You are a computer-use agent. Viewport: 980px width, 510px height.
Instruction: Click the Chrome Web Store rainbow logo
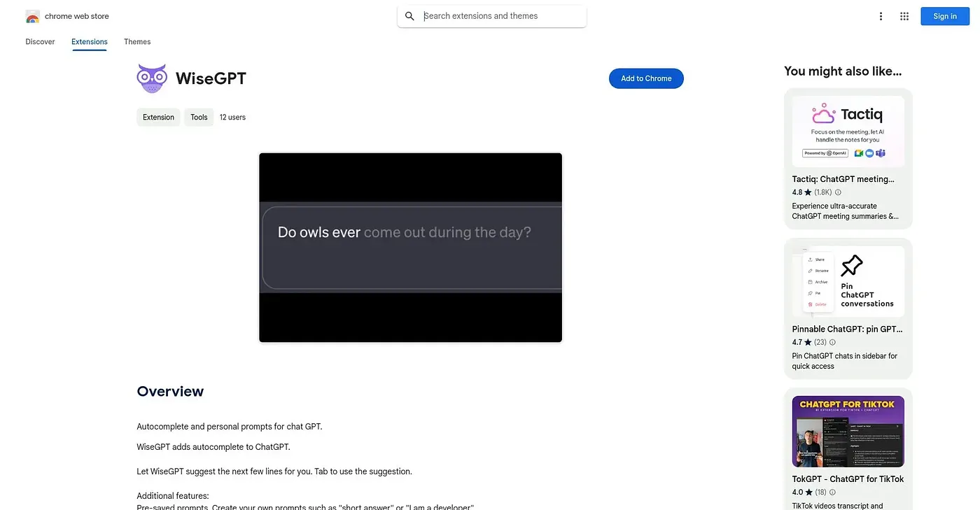[32, 16]
